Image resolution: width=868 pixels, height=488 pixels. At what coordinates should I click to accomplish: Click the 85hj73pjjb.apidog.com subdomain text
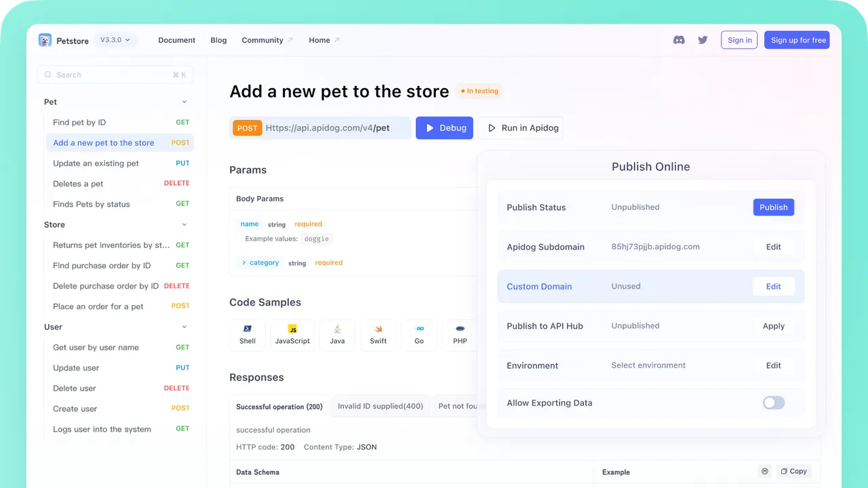coord(656,247)
